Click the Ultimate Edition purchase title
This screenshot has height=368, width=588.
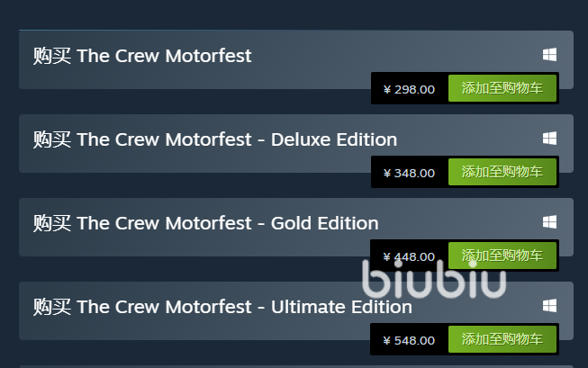point(222,307)
